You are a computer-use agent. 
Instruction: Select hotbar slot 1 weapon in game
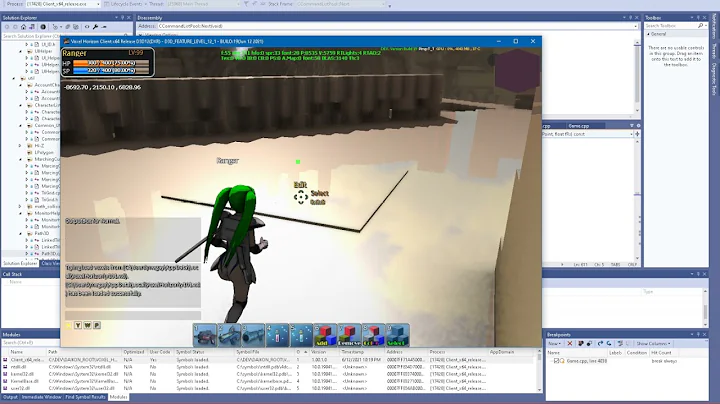[204, 335]
